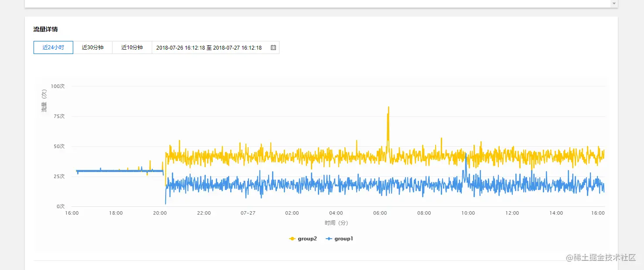Viewport: 644px width, 270px height.
Task: Click the 流量（次）y-axis title
Action: pos(44,101)
